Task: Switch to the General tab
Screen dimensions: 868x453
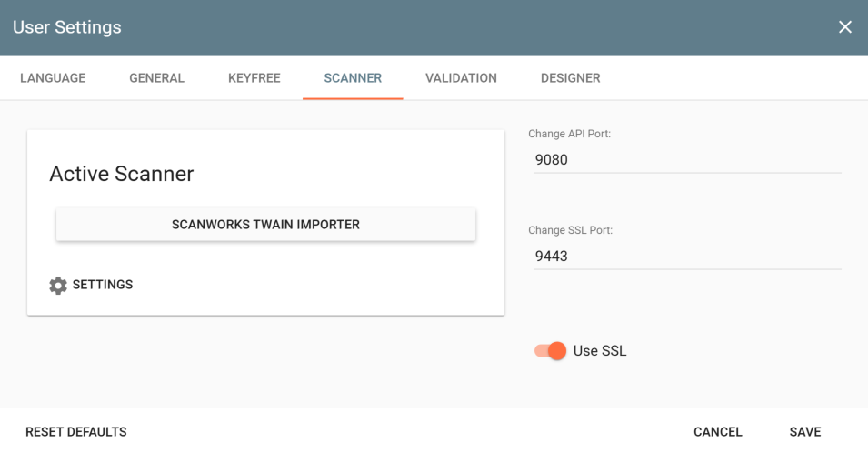Action: [156, 78]
